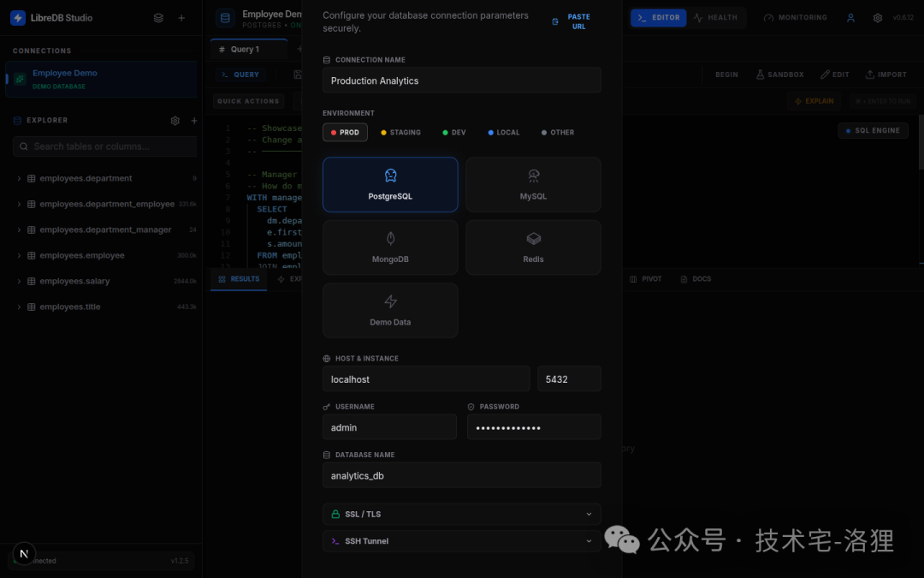Expand the SSL / TLS section
Viewport: 924px width, 578px height.
point(462,515)
